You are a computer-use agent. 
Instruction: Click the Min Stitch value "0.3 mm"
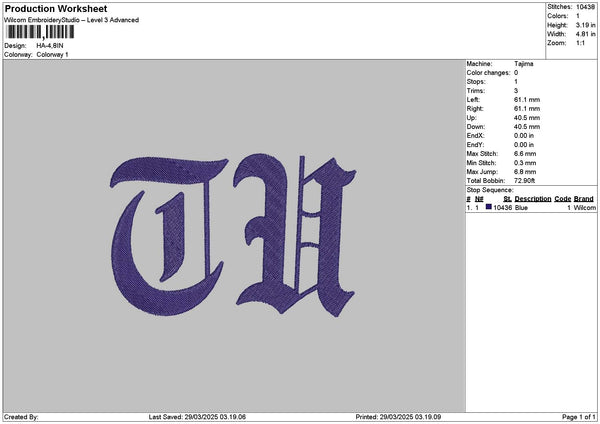click(x=525, y=163)
